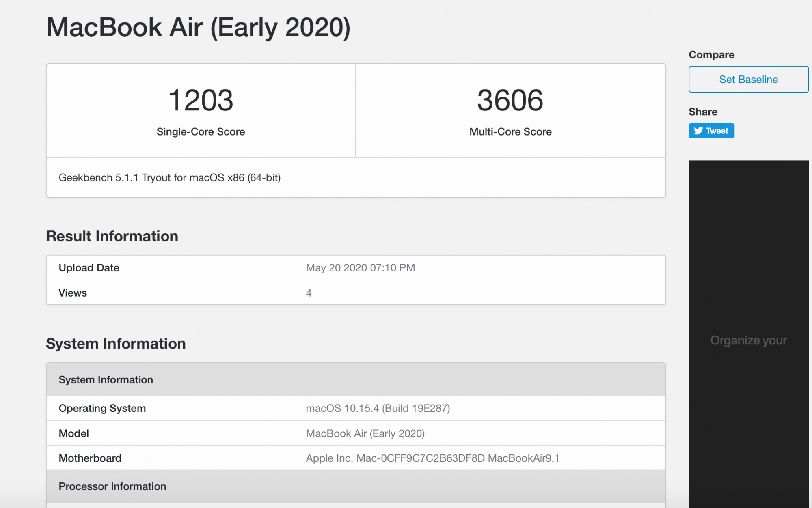Click the gray System Information table header

pos(106,380)
